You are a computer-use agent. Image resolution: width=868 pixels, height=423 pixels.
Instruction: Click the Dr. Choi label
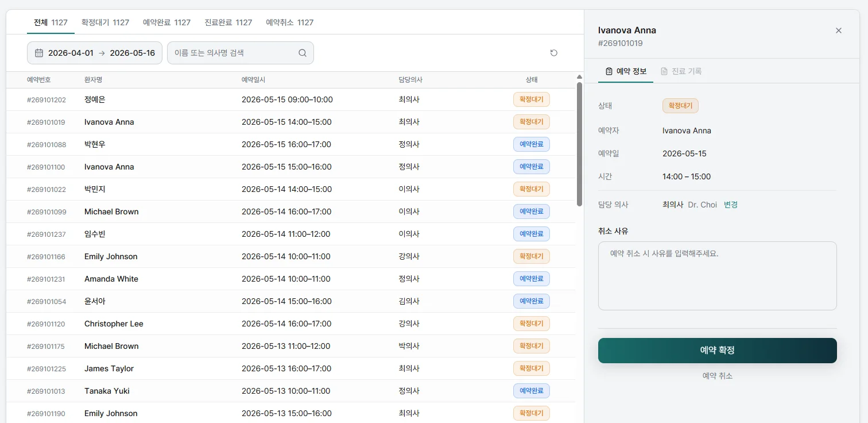pyautogui.click(x=703, y=205)
